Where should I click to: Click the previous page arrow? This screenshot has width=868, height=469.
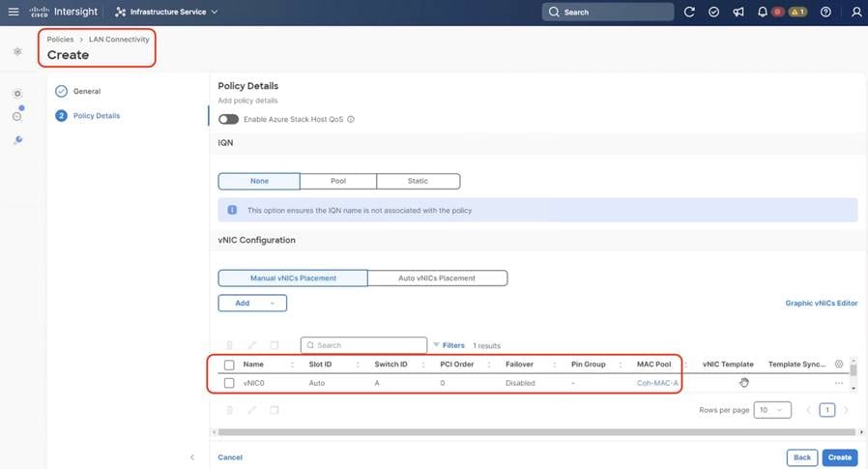coord(809,410)
